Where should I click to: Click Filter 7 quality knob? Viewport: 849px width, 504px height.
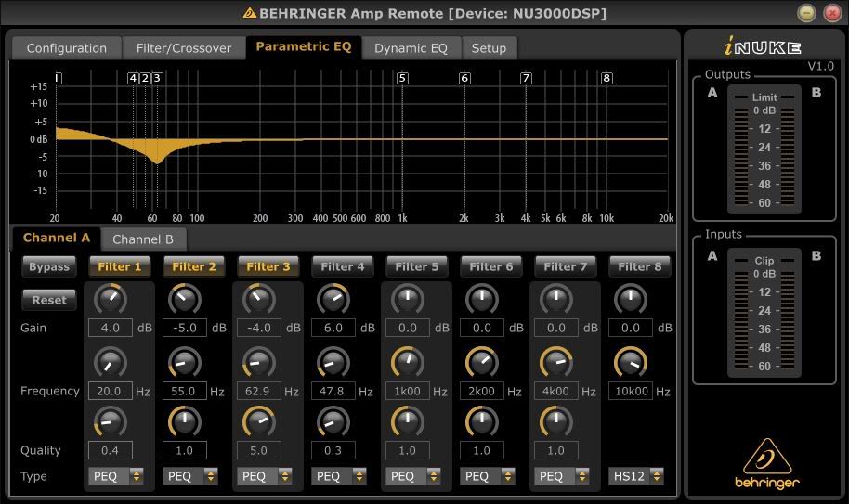pyautogui.click(x=556, y=421)
